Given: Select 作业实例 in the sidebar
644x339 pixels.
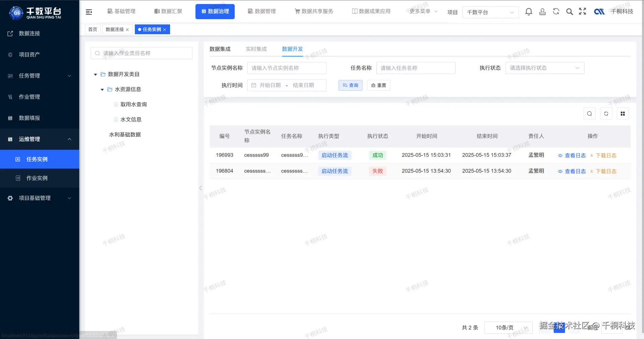Looking at the screenshot, I should pyautogui.click(x=40, y=178).
